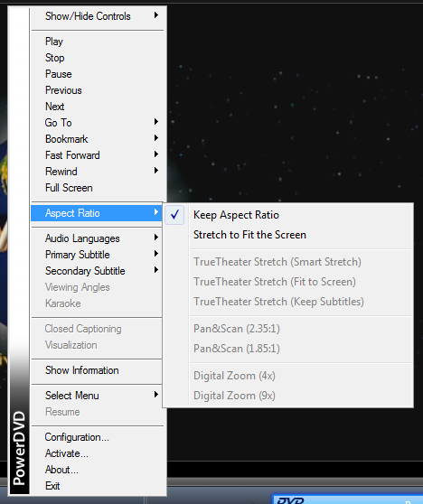The height and width of the screenshot is (504, 423).
Task: Expand the Bookmark submenu
Action: click(x=98, y=139)
